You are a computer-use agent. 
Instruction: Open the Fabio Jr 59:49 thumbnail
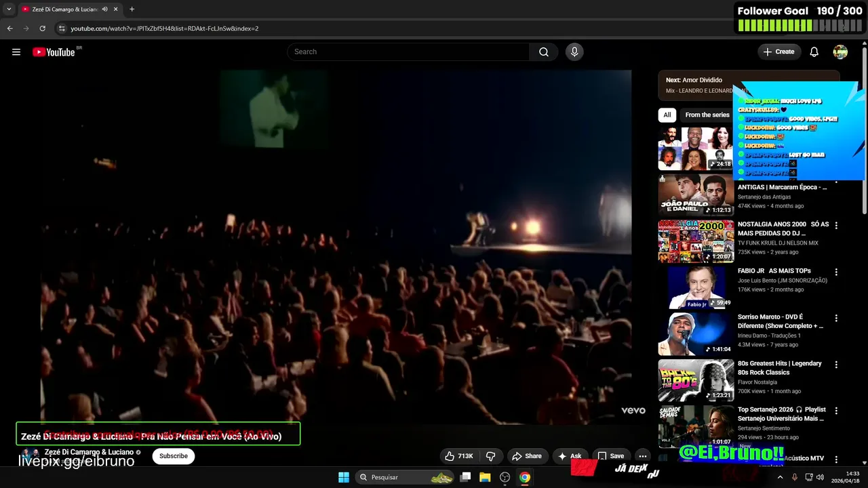click(696, 288)
